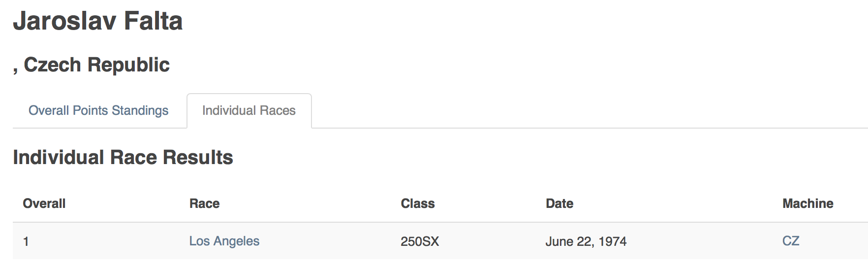868x270 pixels.
Task: Click the overall position 1 cell
Action: coord(26,241)
